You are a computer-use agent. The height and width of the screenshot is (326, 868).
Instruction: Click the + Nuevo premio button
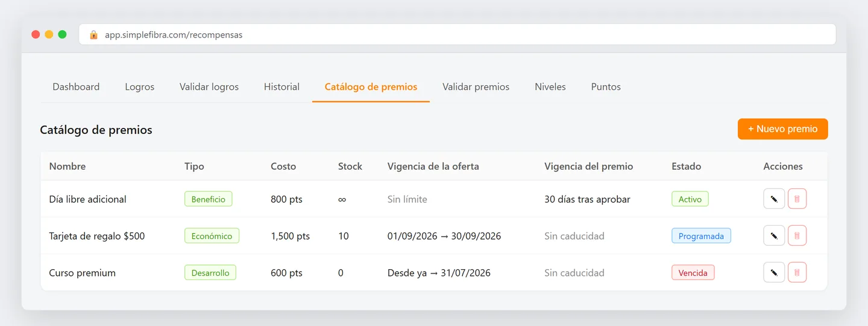(782, 129)
